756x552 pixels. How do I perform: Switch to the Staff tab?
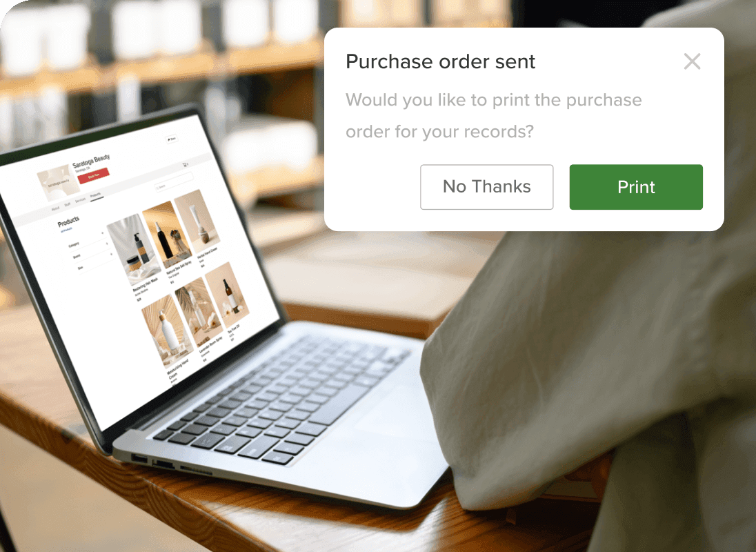coord(68,204)
